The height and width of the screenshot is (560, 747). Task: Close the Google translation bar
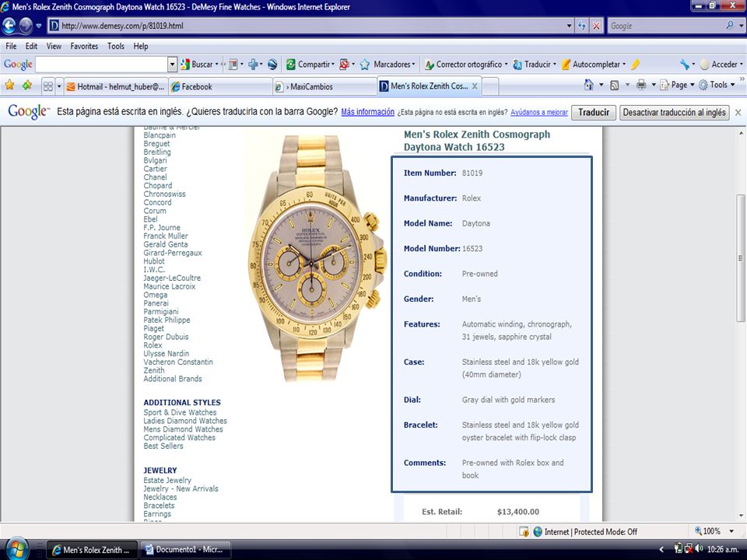738,112
